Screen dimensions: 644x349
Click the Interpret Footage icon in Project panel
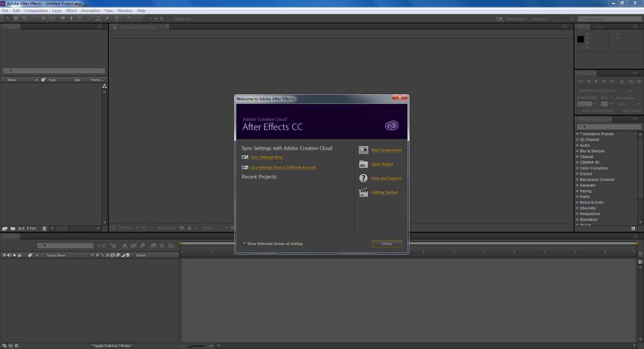tap(5, 229)
